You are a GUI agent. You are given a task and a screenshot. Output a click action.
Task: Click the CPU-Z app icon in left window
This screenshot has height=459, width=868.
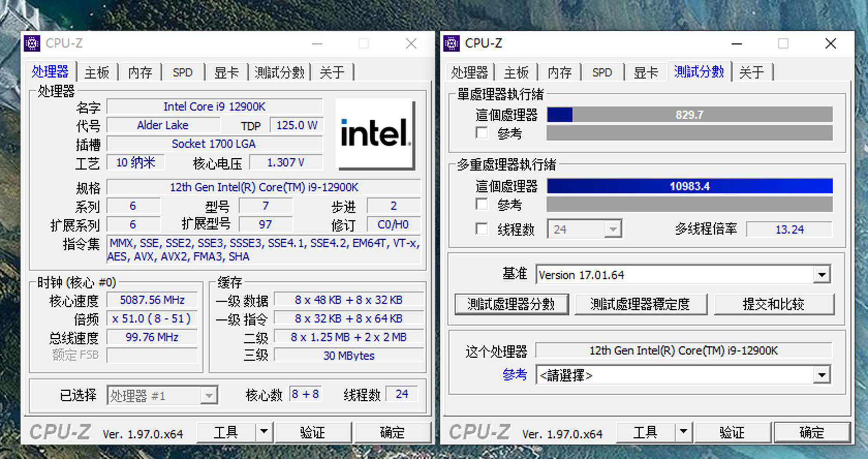point(32,43)
